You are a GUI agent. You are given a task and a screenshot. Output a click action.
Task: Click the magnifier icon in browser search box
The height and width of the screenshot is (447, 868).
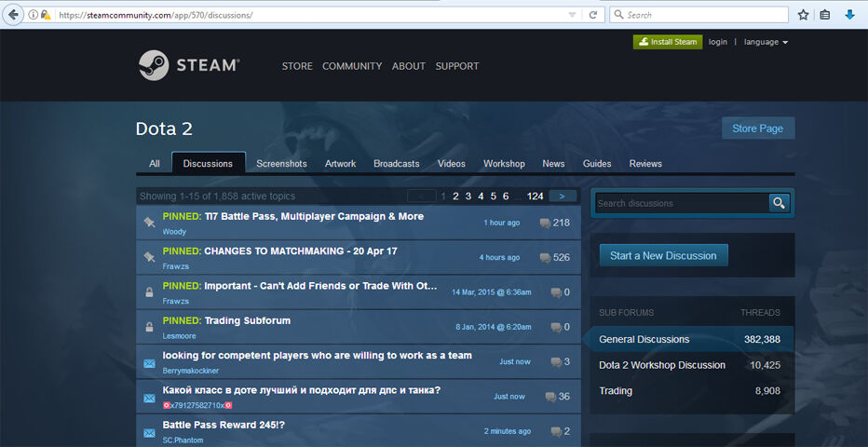(x=619, y=15)
